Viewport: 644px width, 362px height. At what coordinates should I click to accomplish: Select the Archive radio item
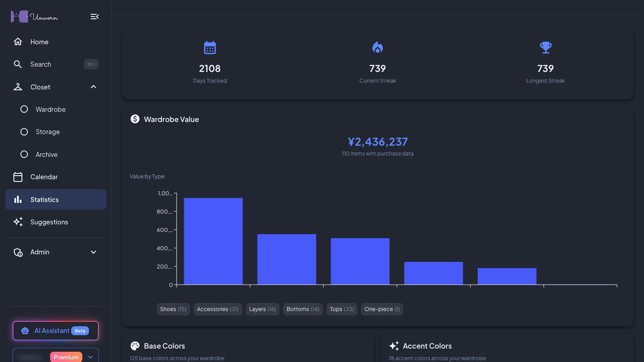[x=24, y=154]
